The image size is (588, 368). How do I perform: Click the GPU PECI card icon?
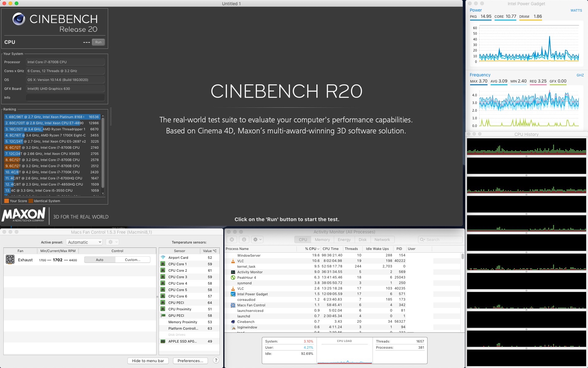click(163, 316)
